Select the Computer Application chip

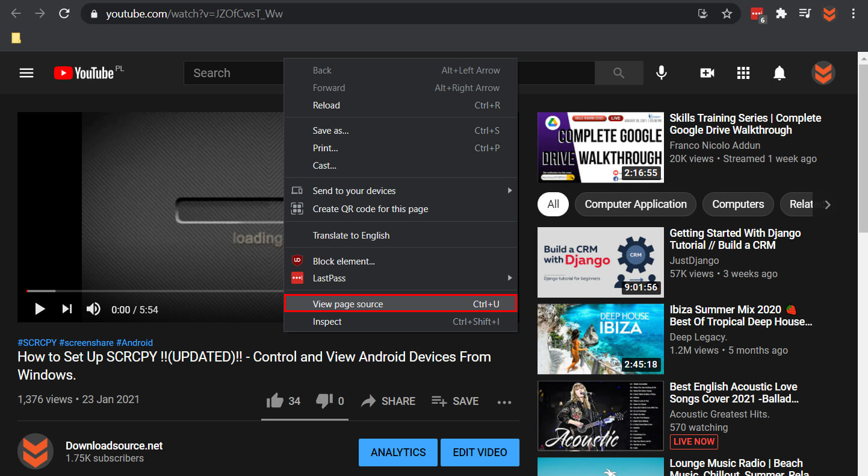(x=636, y=204)
